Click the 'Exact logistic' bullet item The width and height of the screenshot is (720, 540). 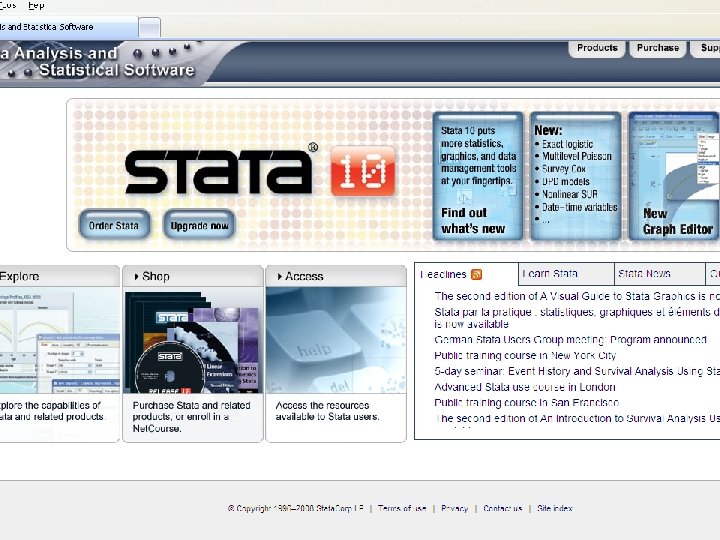point(567,144)
